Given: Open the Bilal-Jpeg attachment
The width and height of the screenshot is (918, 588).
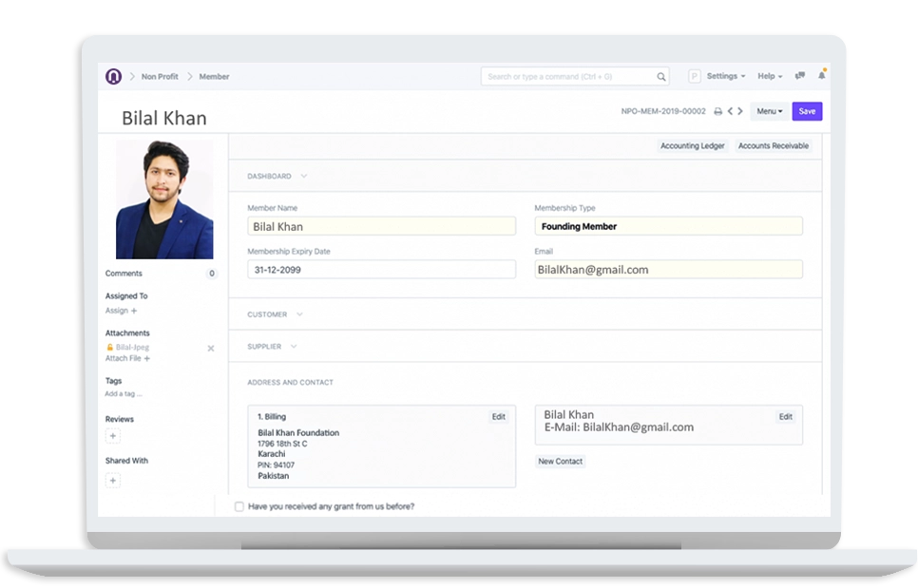Looking at the screenshot, I should point(132,347).
